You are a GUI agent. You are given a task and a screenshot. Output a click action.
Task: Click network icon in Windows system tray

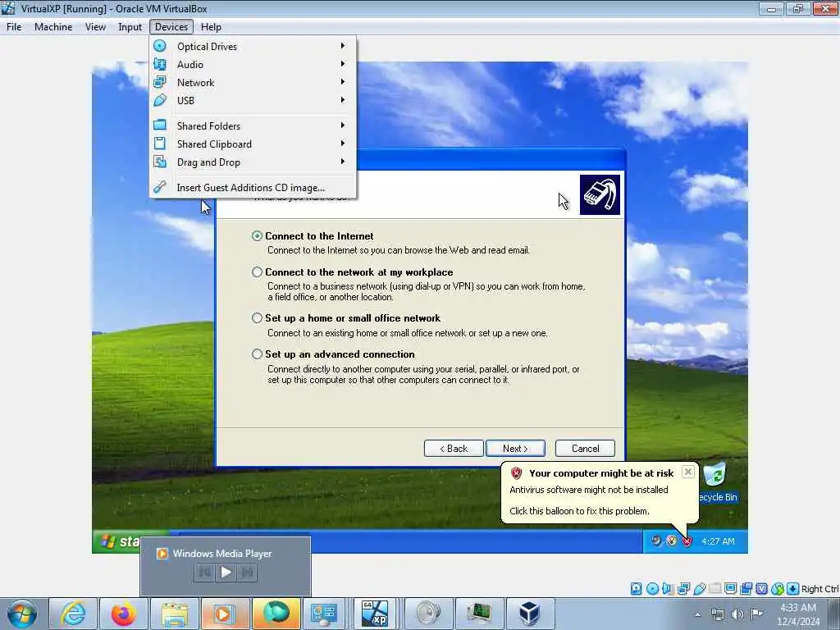(717, 614)
